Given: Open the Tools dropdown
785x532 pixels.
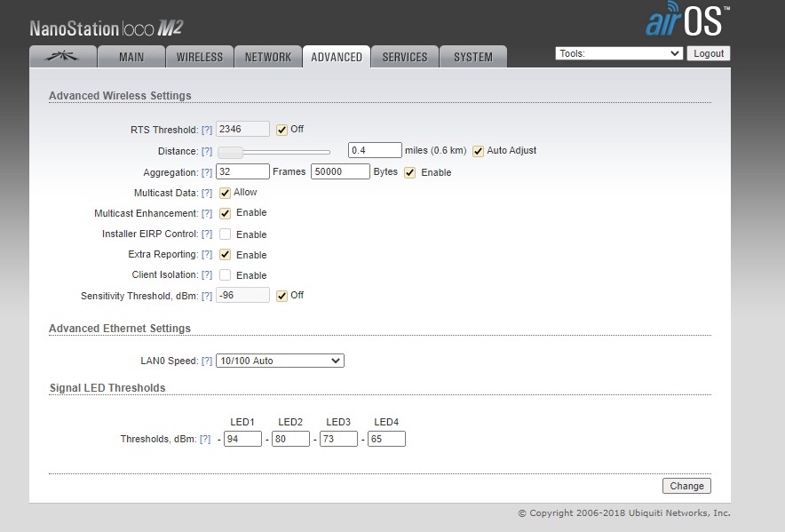Looking at the screenshot, I should (619, 53).
